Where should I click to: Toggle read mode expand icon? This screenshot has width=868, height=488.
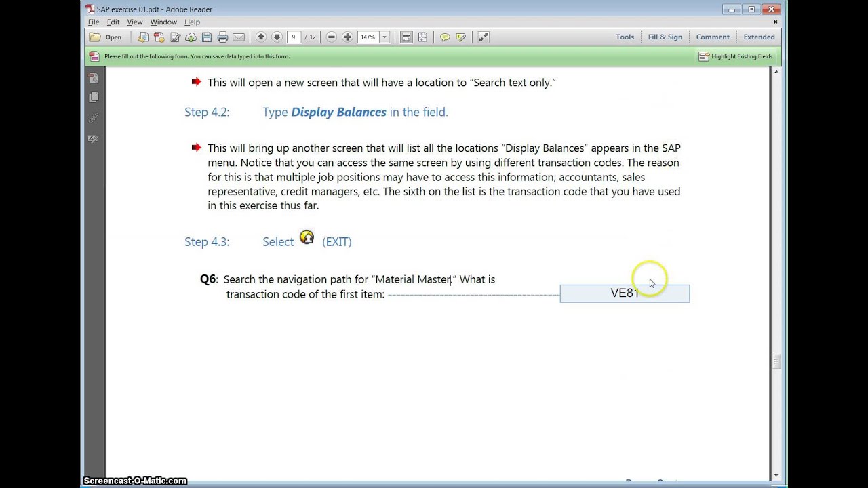pos(484,37)
